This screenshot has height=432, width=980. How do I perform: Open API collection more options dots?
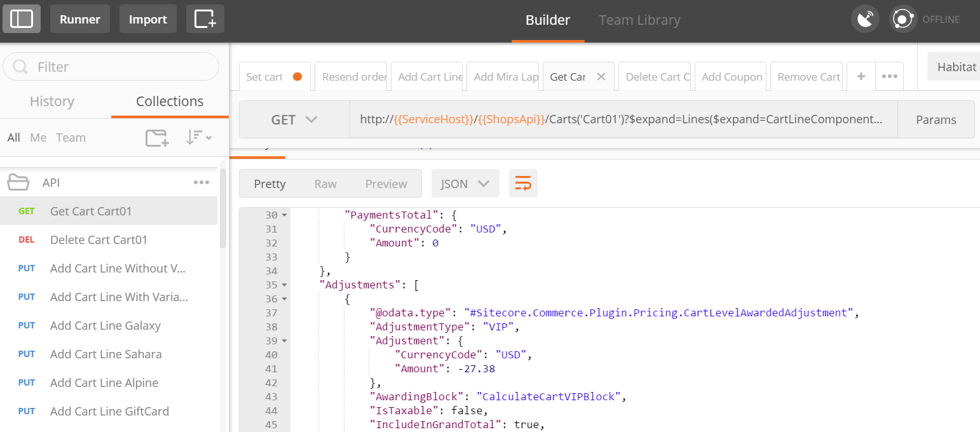click(x=201, y=182)
